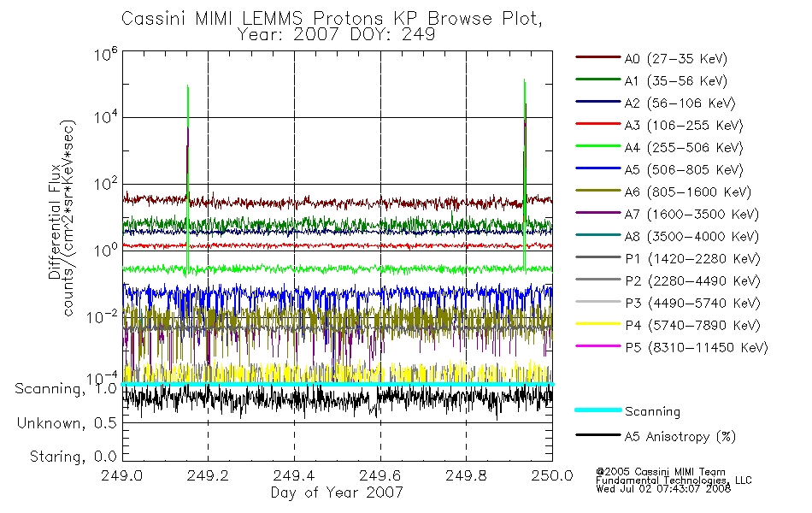Select the P4 (5740-7890 KeV) yellow legend line

[597, 324]
